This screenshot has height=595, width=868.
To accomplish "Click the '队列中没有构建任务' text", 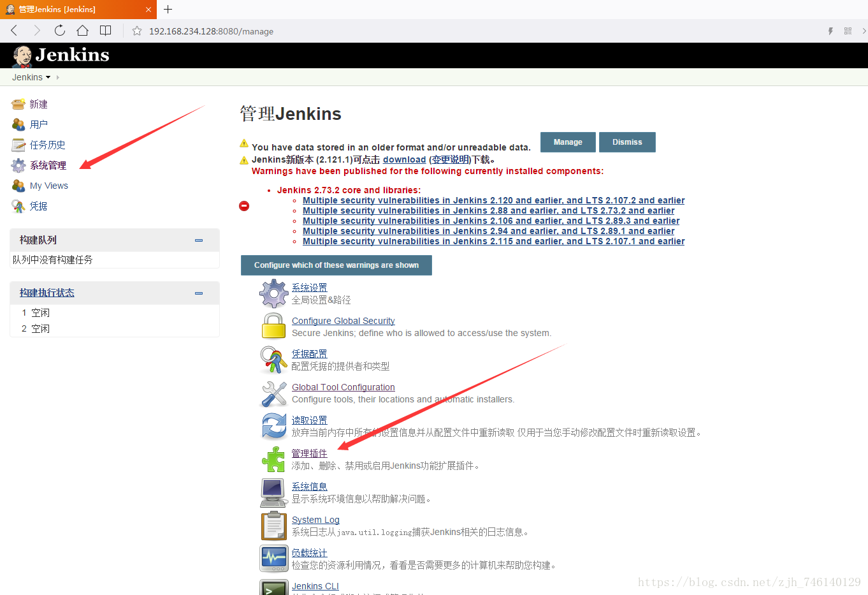I will pyautogui.click(x=53, y=260).
